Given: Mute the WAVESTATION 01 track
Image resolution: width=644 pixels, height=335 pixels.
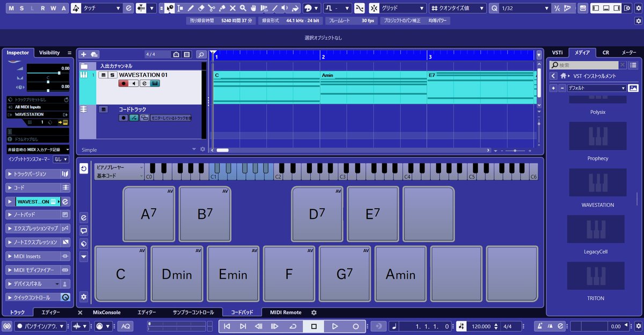Looking at the screenshot, I should (x=104, y=75).
